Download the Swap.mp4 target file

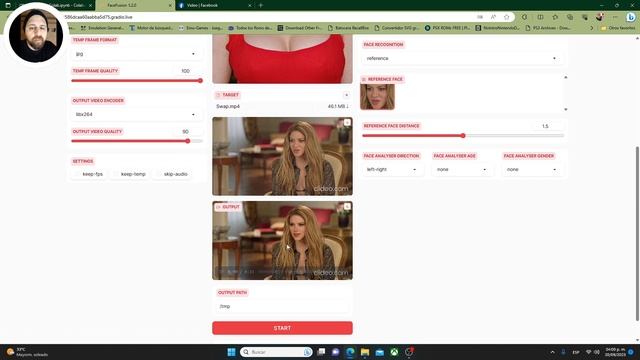pos(338,107)
